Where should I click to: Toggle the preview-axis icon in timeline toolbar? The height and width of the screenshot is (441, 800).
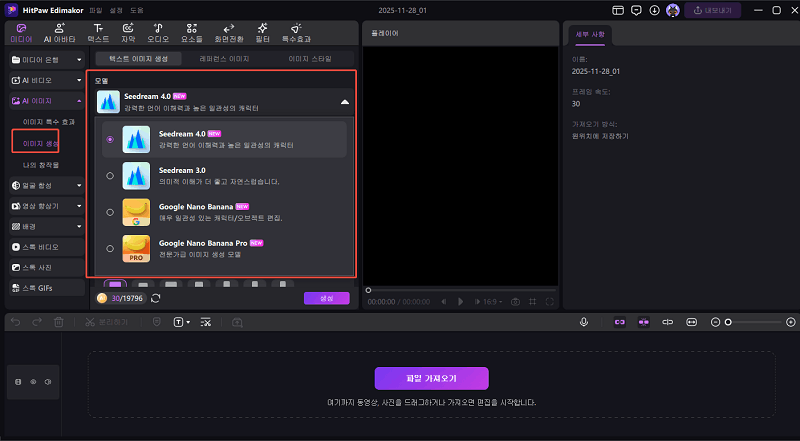tap(667, 322)
